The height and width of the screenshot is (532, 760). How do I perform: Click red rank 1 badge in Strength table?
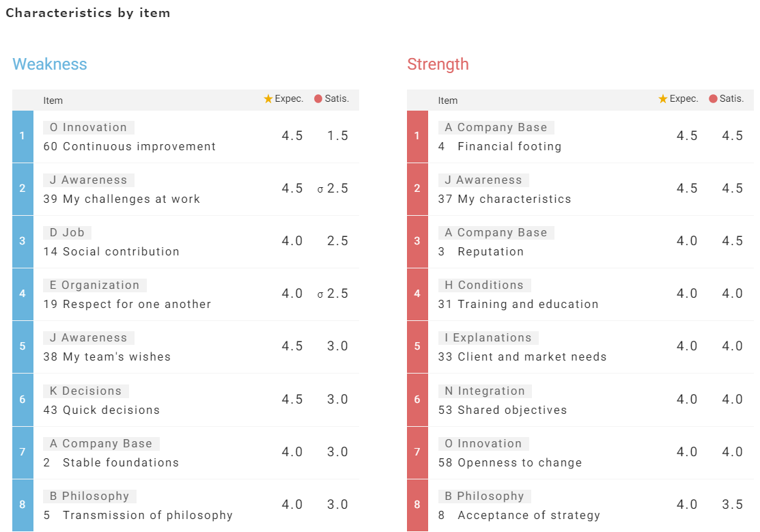tap(417, 136)
